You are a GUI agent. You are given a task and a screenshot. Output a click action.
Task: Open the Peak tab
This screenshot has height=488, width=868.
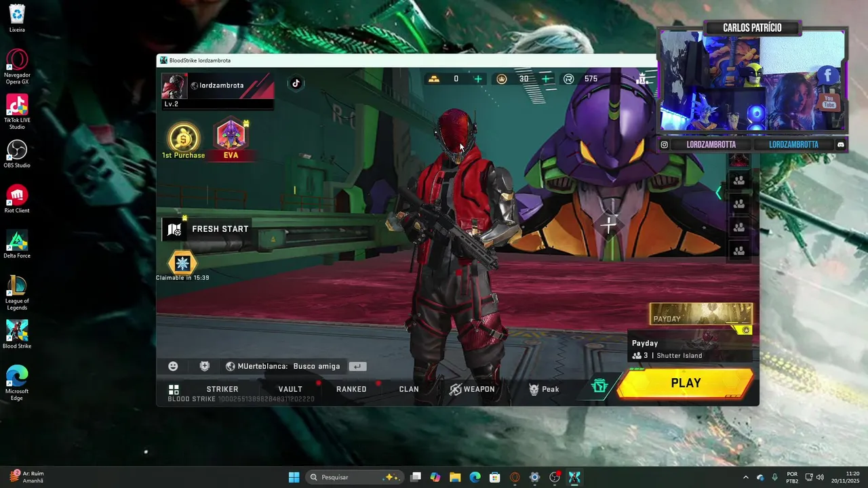[x=545, y=389]
